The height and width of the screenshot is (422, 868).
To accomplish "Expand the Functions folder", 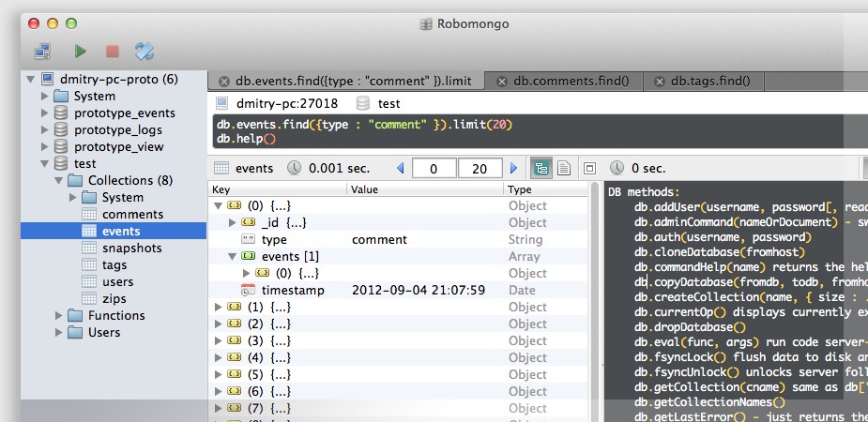I will click(58, 316).
